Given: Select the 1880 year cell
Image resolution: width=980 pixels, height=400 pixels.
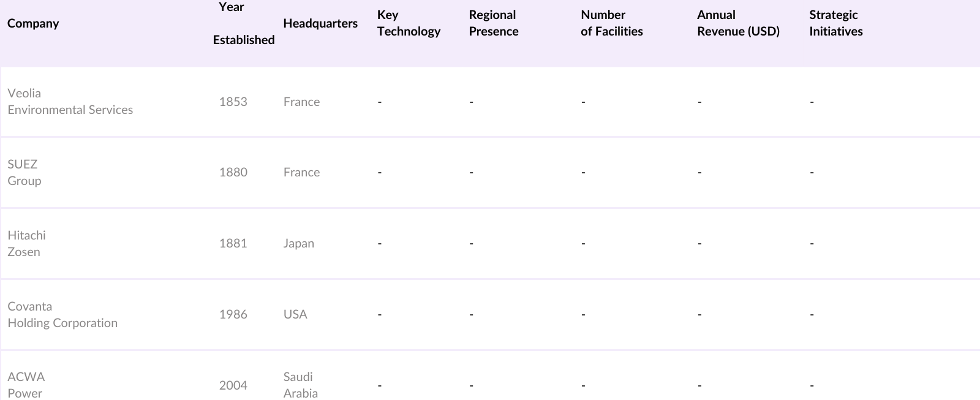Looking at the screenshot, I should (x=233, y=173).
